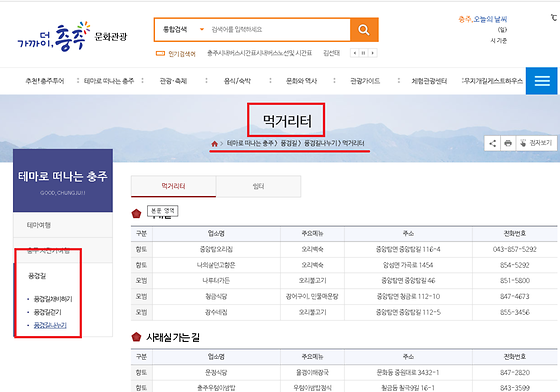Open 관광·축제 menu
Viewport: 560px width, 392px height.
pyautogui.click(x=173, y=81)
